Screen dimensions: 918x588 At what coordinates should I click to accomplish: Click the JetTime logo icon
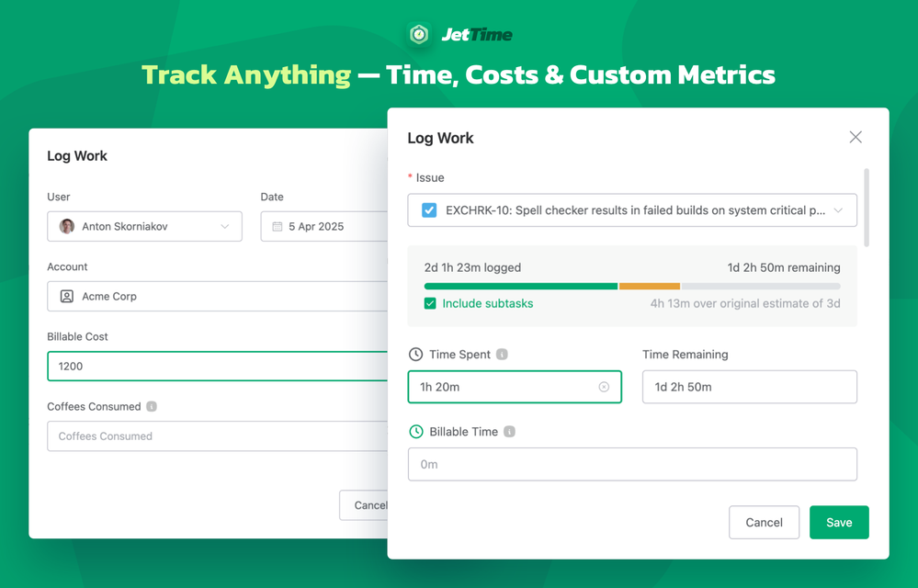(419, 35)
